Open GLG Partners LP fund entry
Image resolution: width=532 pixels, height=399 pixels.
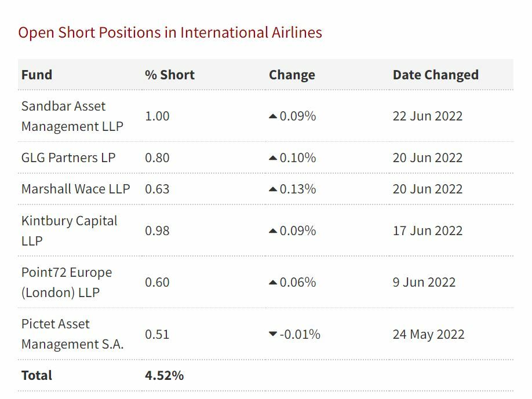(68, 158)
